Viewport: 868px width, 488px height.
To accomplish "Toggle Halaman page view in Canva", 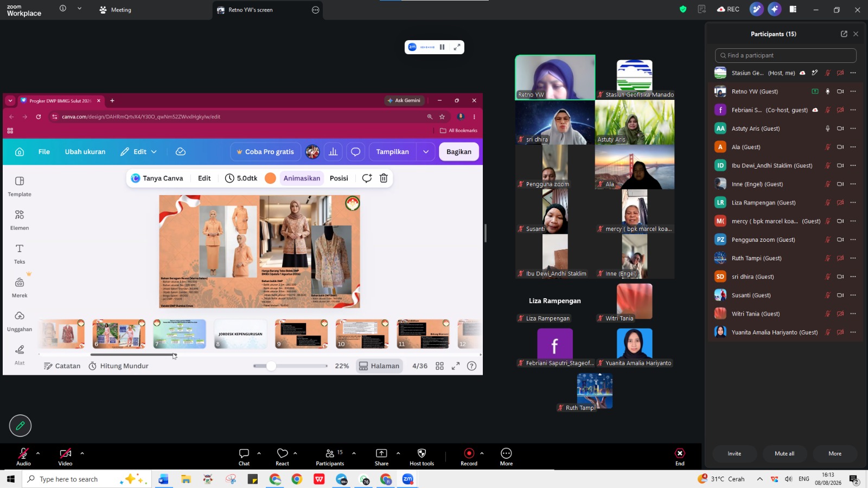I will tap(379, 366).
